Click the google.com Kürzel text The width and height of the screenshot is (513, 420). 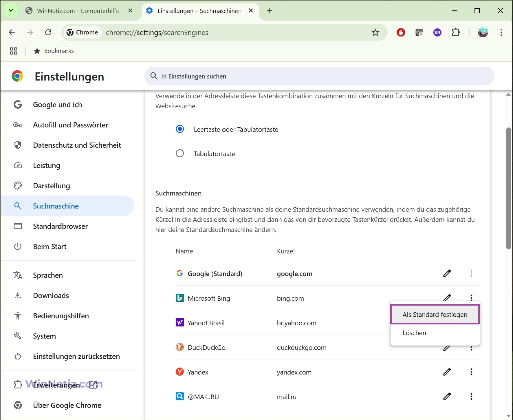click(294, 274)
